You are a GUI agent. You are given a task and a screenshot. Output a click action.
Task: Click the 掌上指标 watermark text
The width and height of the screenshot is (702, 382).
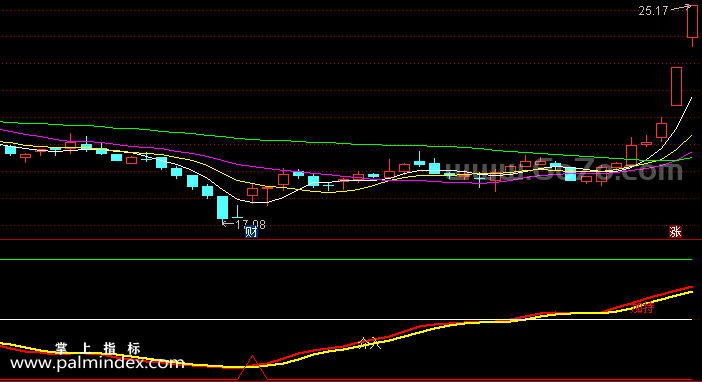pyautogui.click(x=98, y=348)
